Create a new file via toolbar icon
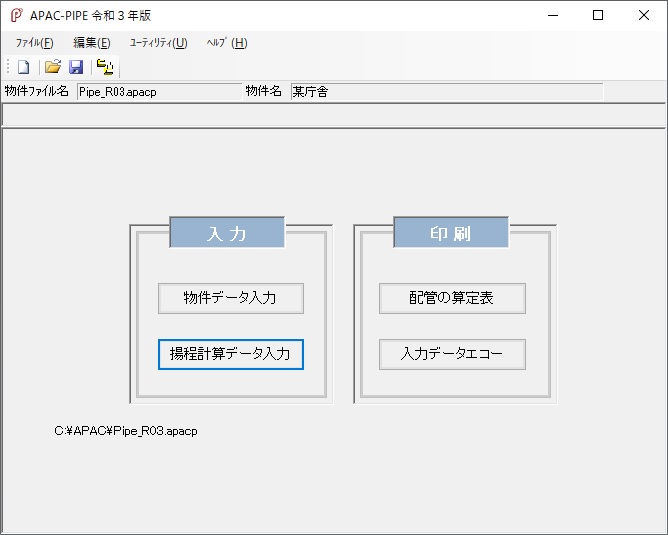This screenshot has width=668, height=535. pyautogui.click(x=23, y=67)
